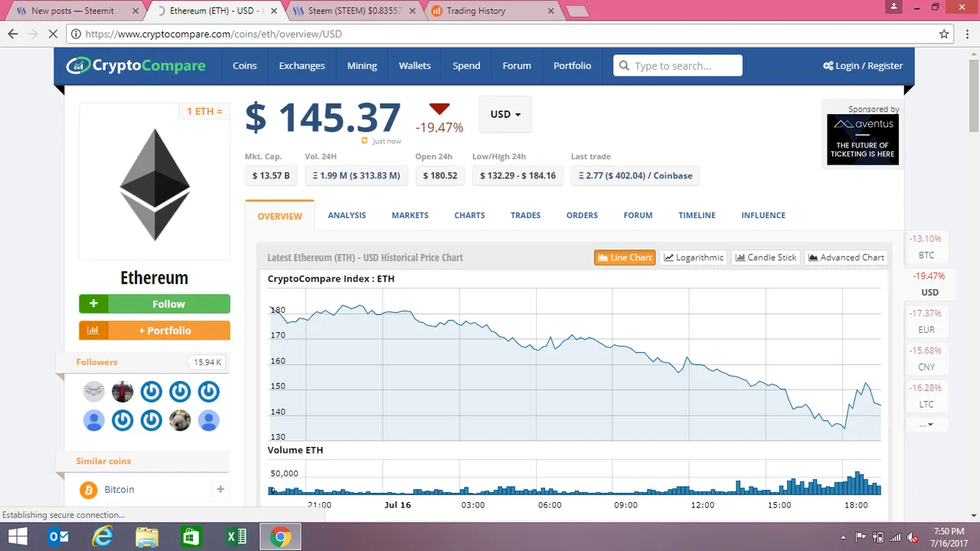
Task: Open the Timeline tab
Action: tap(697, 215)
